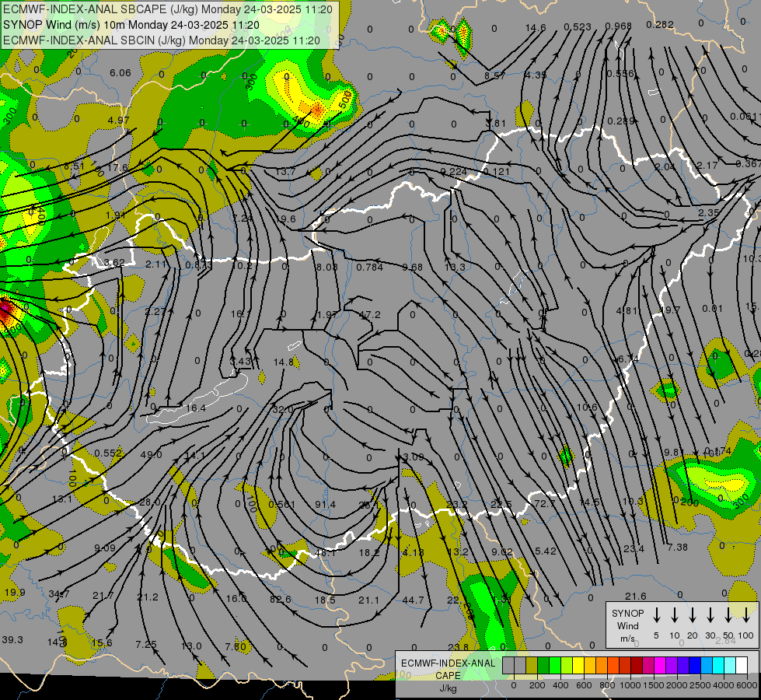Click the 21.6 value above wind legend
Screen dimensions: 761x700
[636, 596]
